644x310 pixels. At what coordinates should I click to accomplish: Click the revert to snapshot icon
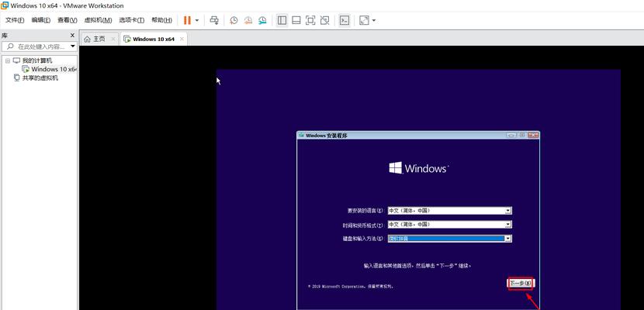[x=248, y=20]
